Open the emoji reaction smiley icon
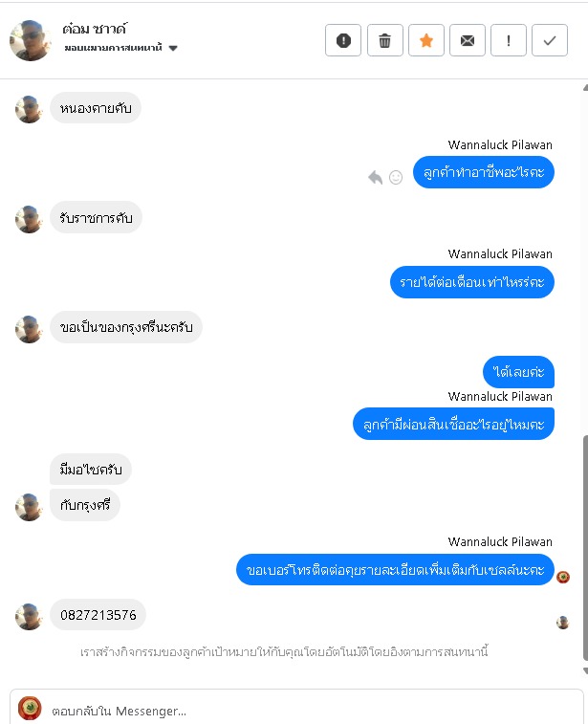This screenshot has height=724, width=588. (396, 177)
